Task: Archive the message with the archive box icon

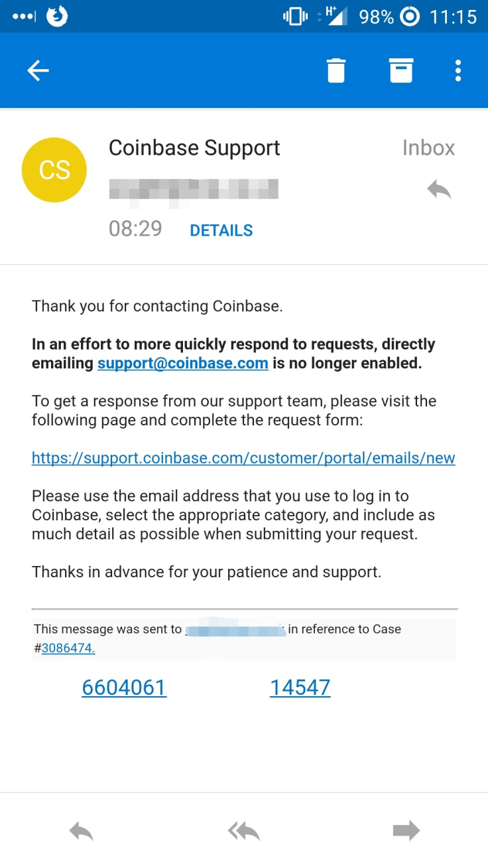Action: tap(401, 70)
